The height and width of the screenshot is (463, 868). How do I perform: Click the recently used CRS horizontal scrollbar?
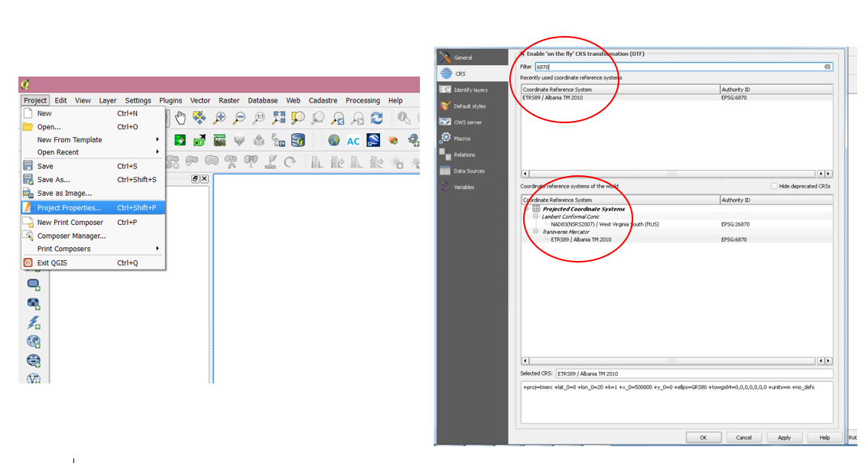677,174
